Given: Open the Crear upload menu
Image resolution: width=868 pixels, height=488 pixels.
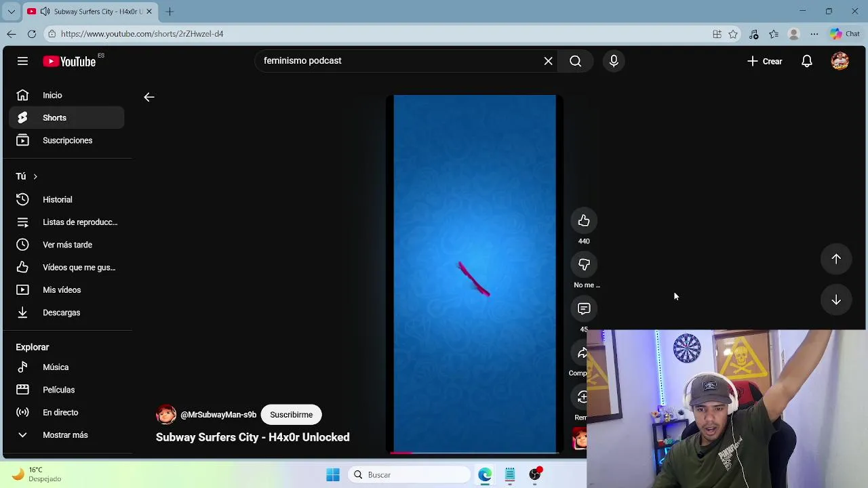Looking at the screenshot, I should click(765, 61).
